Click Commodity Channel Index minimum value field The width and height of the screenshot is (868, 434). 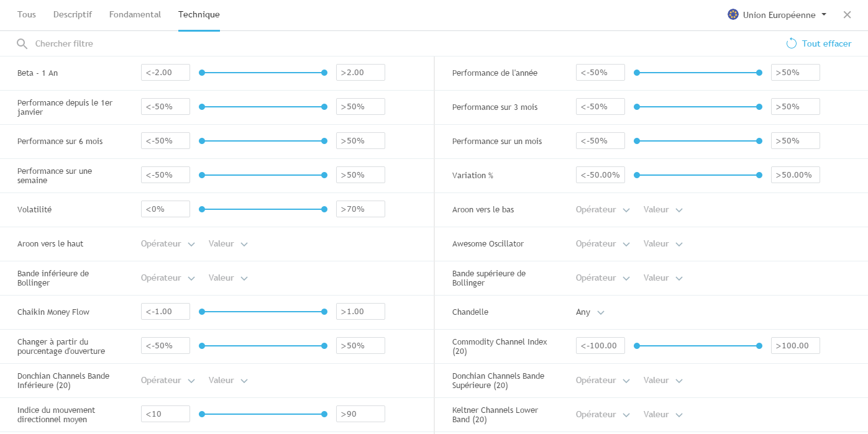pyautogui.click(x=600, y=346)
